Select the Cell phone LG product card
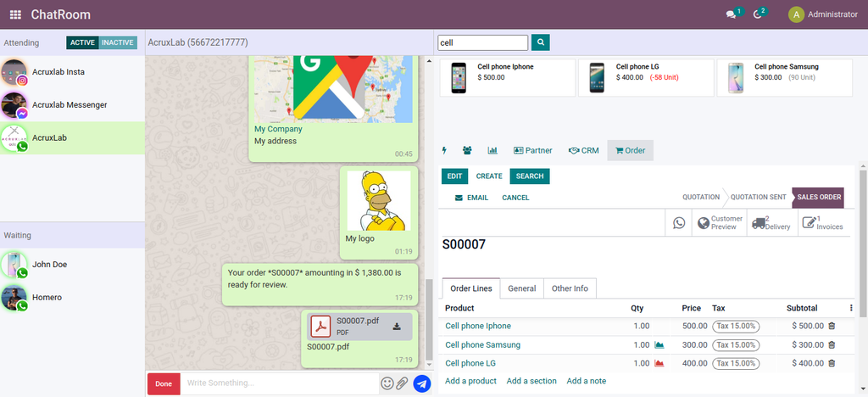The image size is (868, 397). [x=646, y=77]
